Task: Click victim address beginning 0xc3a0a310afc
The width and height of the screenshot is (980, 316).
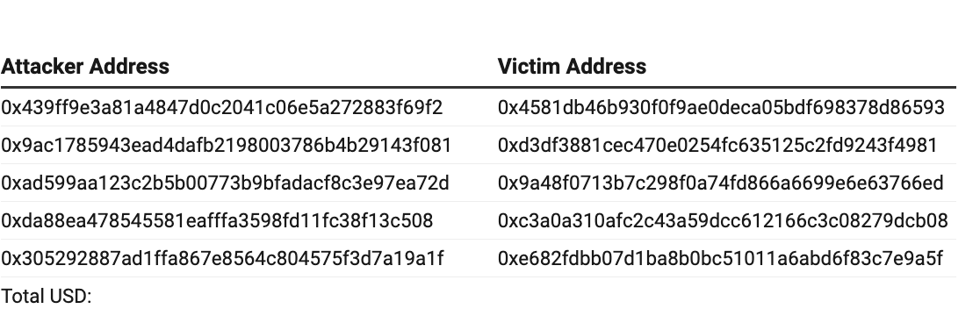Action: click(723, 220)
